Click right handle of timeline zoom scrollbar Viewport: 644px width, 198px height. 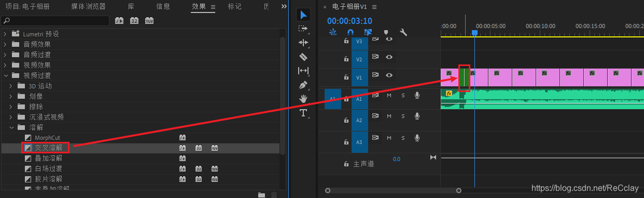(x=458, y=191)
